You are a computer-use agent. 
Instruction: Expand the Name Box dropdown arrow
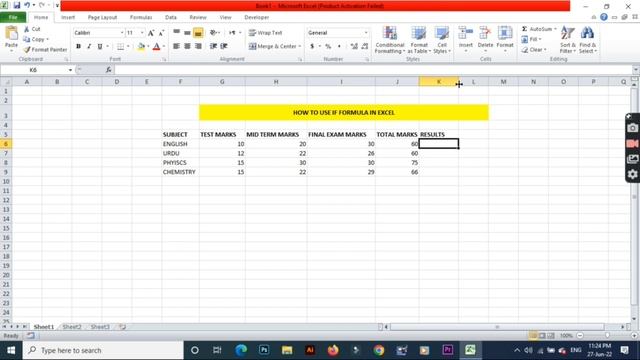pyautogui.click(x=70, y=70)
